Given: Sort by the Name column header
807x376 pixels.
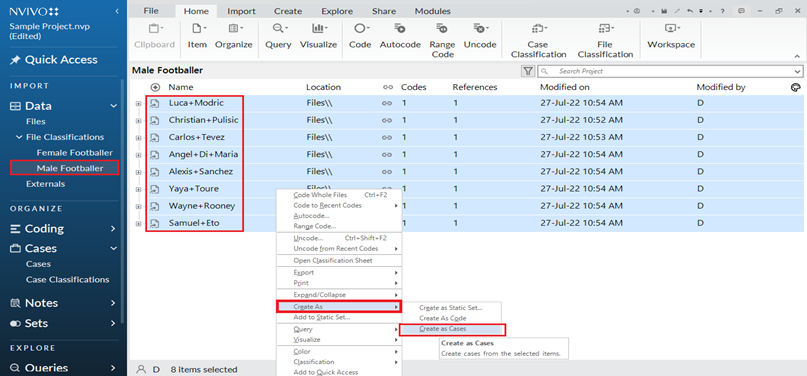Looking at the screenshot, I should pyautogui.click(x=181, y=87).
